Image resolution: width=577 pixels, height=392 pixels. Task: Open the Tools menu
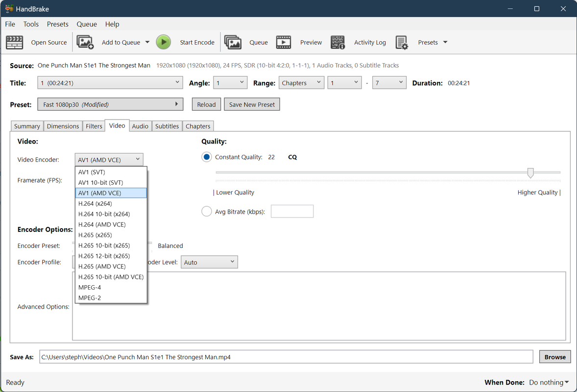pos(31,24)
